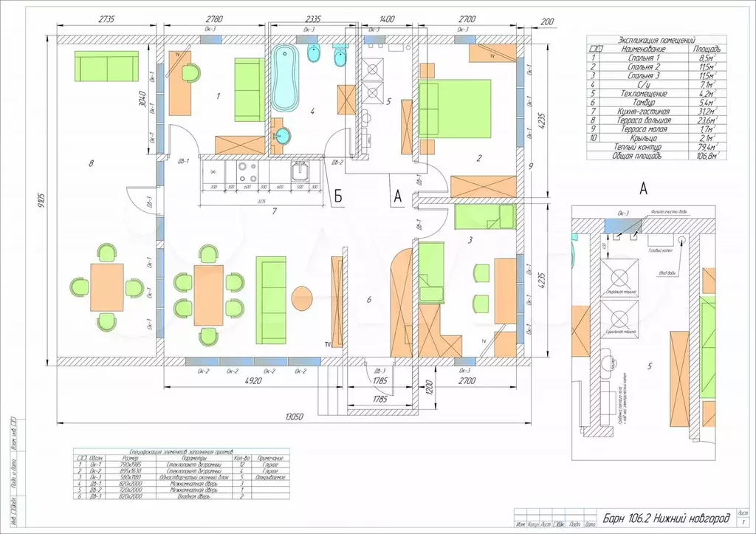The height and width of the screenshot is (534, 756).
Task: Click the Б section marker near kitchen
Action: click(x=337, y=196)
